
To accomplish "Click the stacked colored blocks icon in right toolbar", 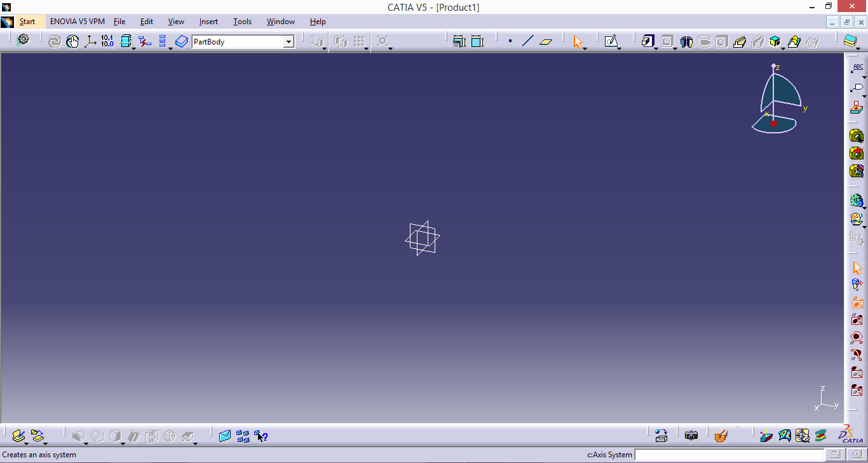I will 857,107.
